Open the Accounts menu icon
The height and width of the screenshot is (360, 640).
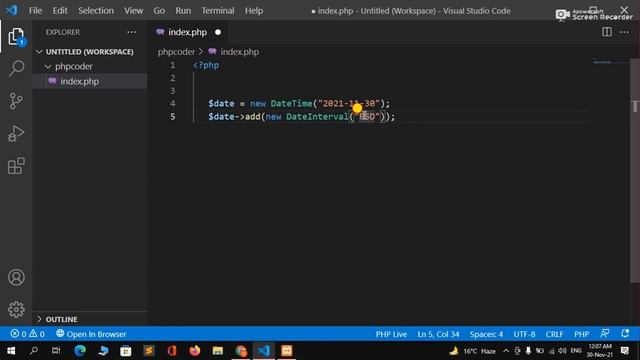[x=16, y=277]
